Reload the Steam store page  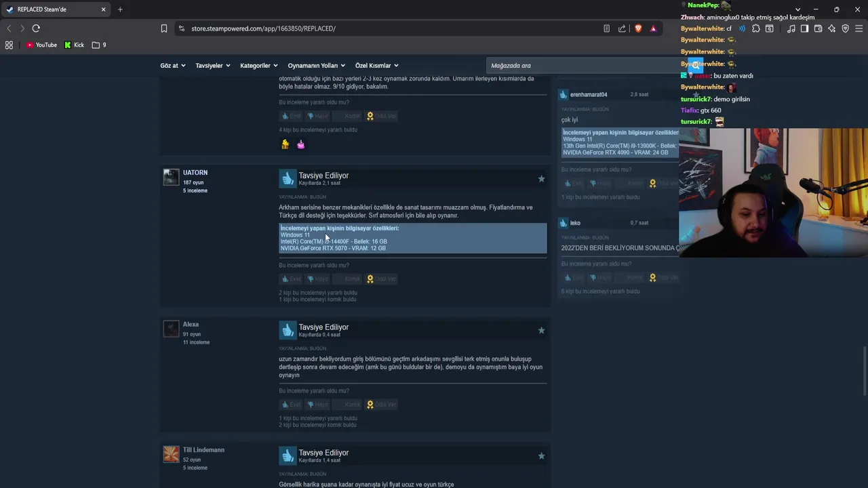click(36, 28)
